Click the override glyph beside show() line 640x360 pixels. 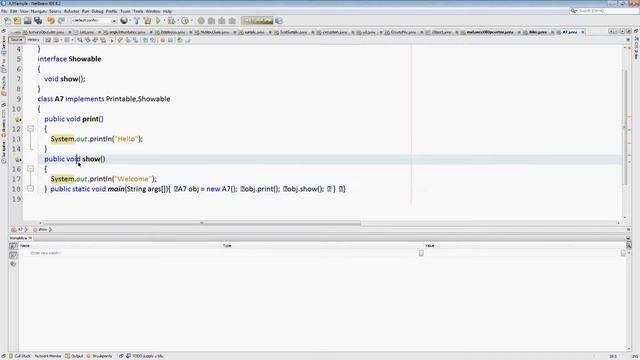18,159
